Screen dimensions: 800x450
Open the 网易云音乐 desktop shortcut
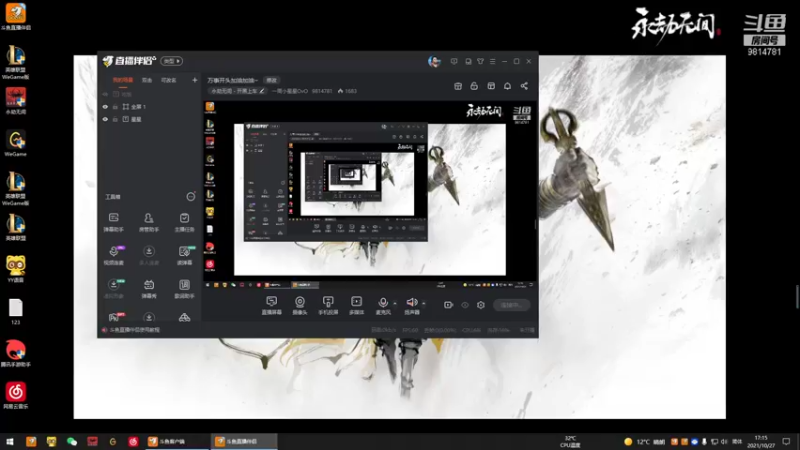tap(15, 395)
